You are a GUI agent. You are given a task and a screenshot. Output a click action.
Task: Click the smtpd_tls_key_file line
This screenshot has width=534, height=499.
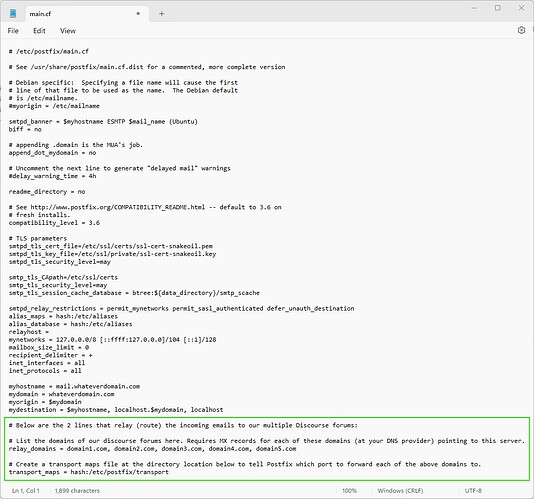[x=112, y=254]
